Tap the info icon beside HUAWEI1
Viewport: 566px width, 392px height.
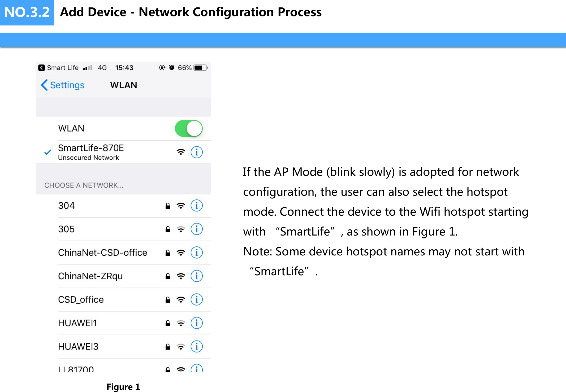197,323
